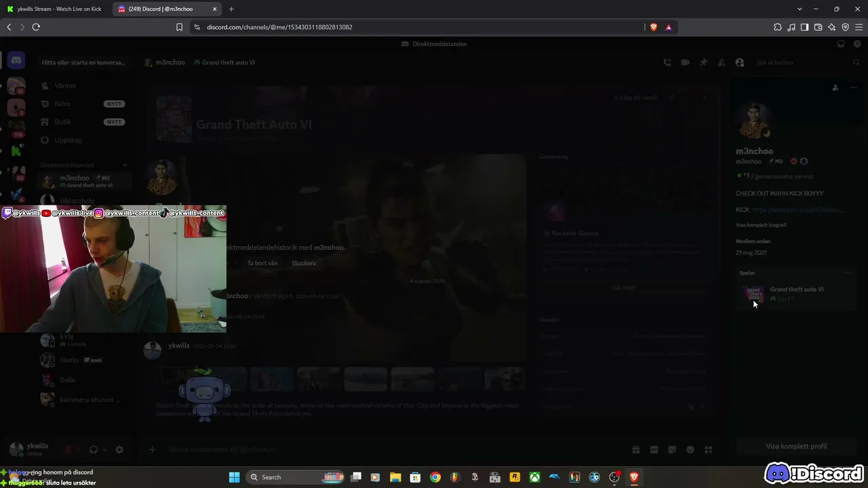This screenshot has width=868, height=488.
Task: Open a new browser tab
Action: tap(231, 9)
